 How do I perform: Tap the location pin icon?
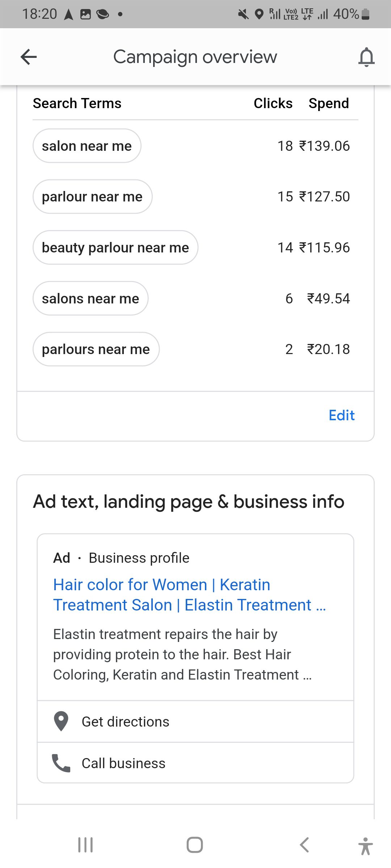click(61, 722)
